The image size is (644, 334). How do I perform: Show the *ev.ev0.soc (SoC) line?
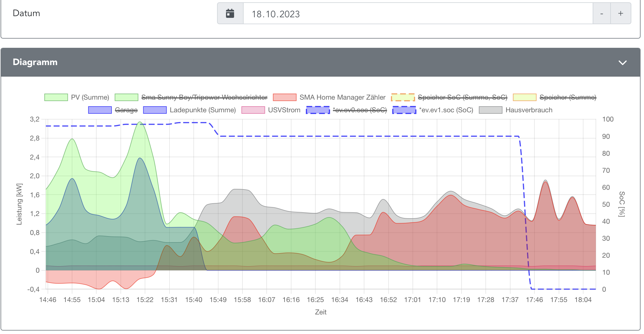359,110
